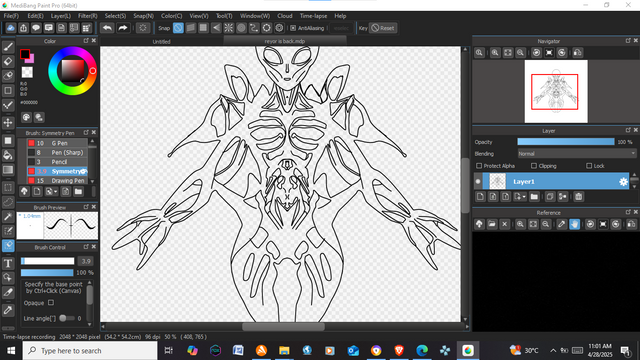Viewport: 640px width, 360px height.
Task: Click the cloud save icon
Action: tap(11, 28)
